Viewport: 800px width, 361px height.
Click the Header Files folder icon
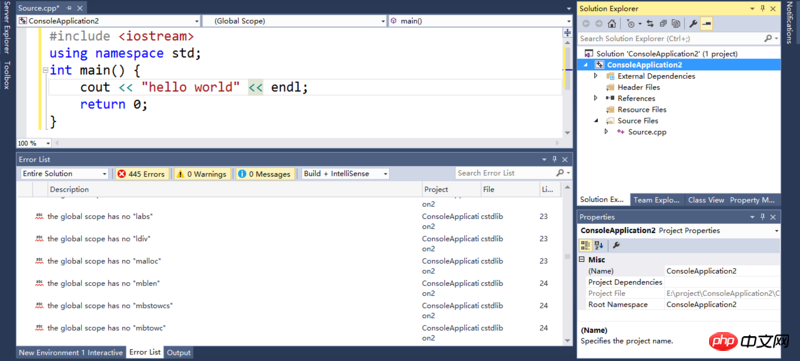[x=610, y=87]
